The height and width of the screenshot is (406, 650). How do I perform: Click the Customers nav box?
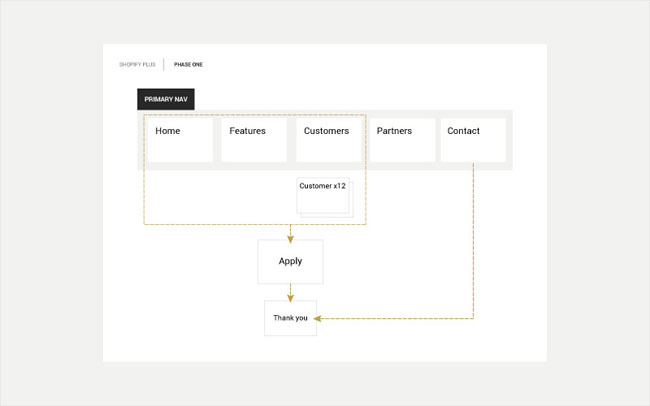point(328,140)
